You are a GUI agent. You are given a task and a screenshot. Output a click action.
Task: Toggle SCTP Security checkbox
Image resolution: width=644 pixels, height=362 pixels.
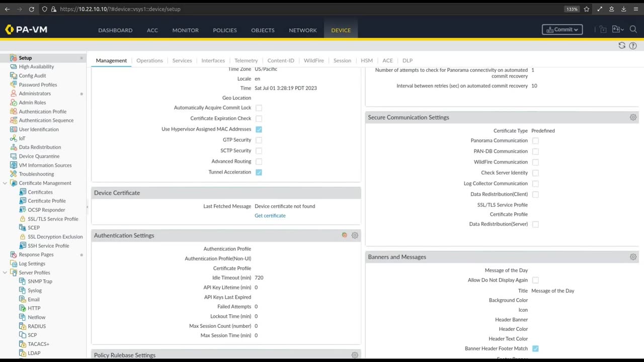click(259, 151)
